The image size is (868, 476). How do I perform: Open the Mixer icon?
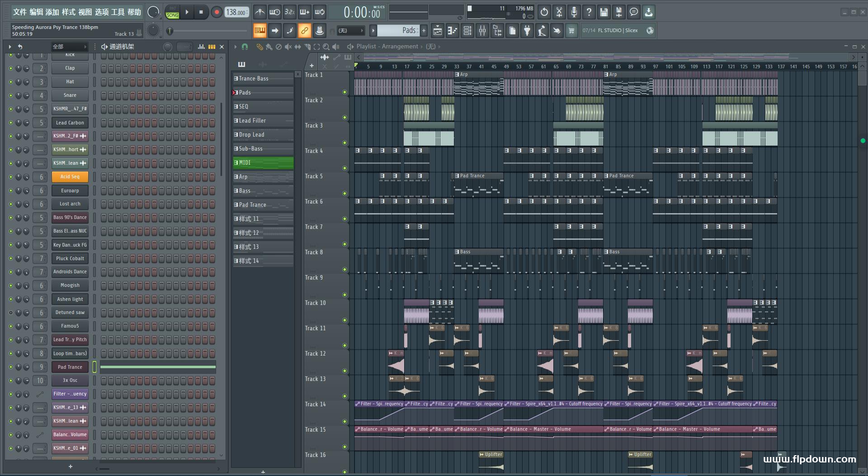coord(482,31)
